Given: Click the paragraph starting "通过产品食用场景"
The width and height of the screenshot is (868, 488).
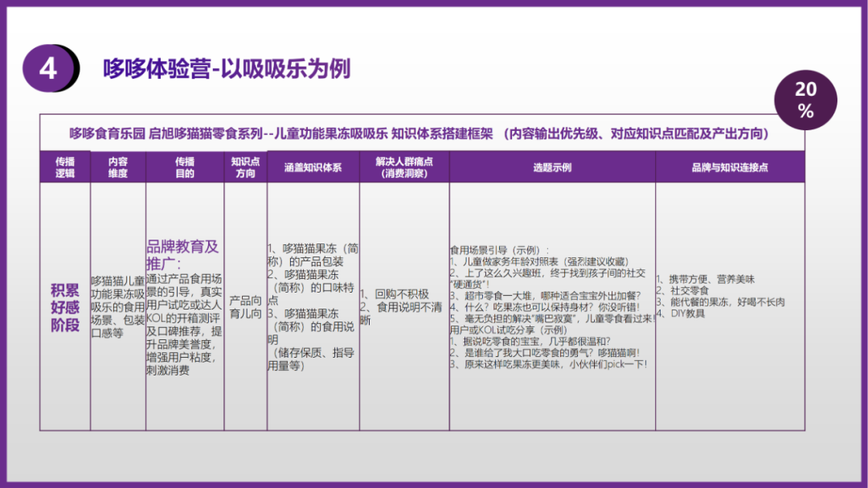Looking at the screenshot, I should (x=184, y=324).
